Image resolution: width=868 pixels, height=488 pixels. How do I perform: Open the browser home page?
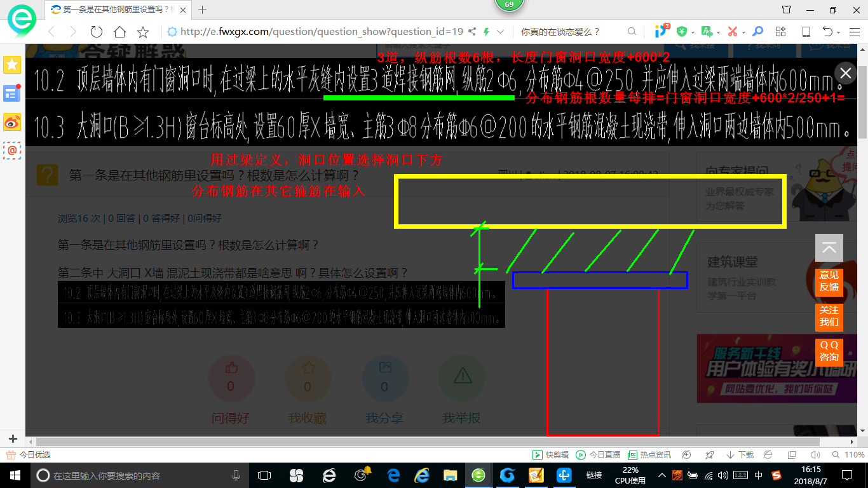119,32
